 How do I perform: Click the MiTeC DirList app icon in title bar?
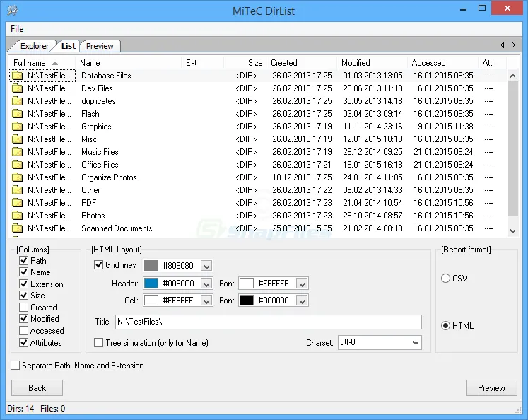click(x=13, y=11)
